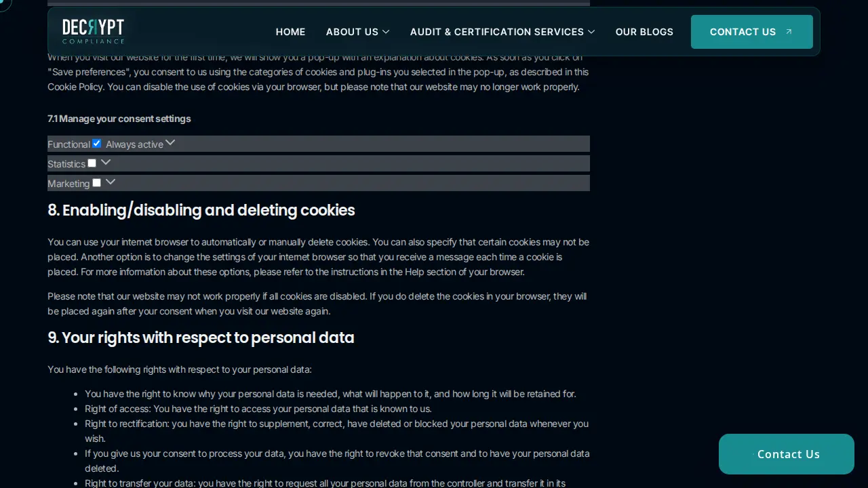Open the floating Contact Us widget

(787, 454)
